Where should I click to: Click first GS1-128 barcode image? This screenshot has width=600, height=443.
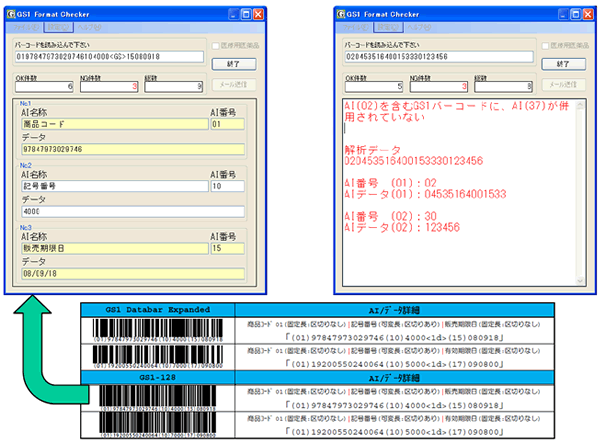click(x=158, y=398)
